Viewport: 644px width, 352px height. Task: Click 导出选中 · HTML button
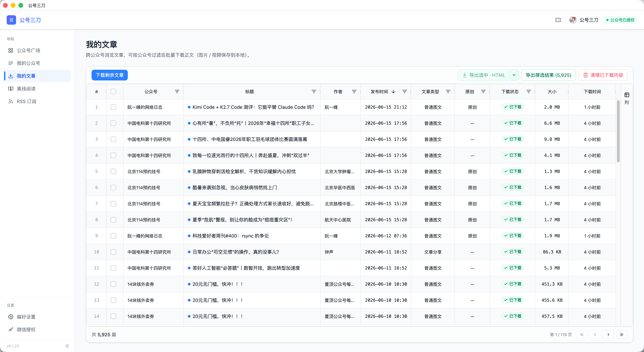coord(484,75)
